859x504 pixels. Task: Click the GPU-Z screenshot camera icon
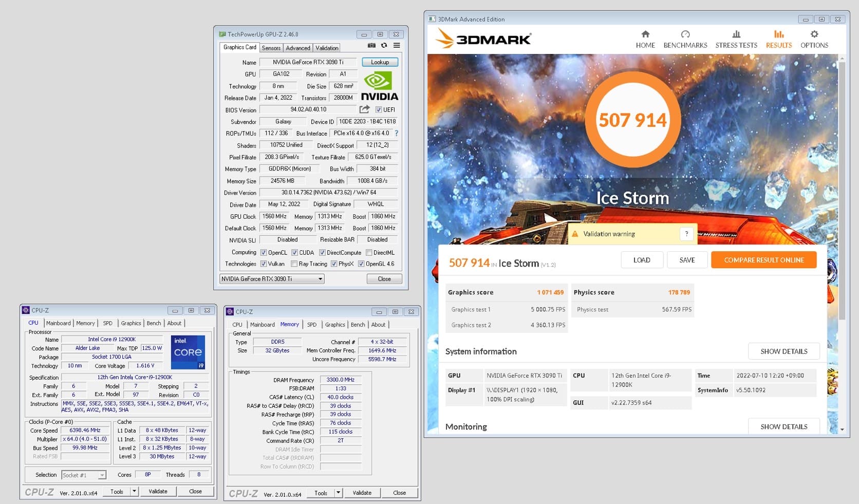(371, 46)
